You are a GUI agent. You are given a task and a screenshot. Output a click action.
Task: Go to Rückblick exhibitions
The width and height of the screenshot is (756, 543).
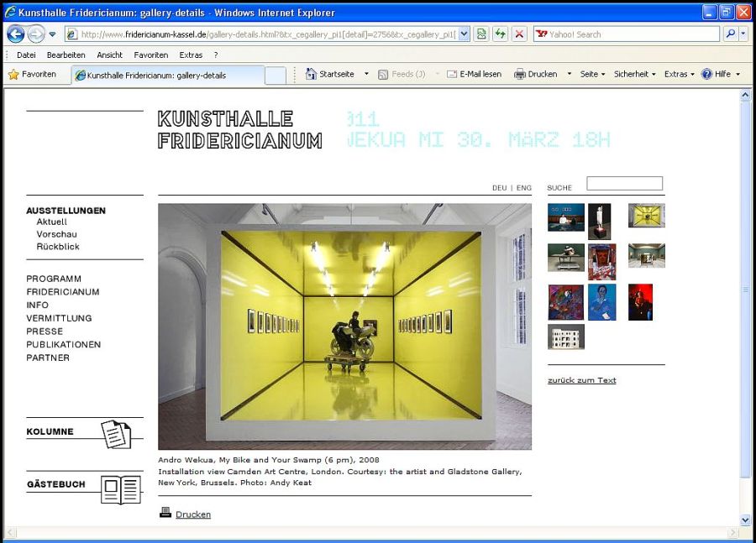coord(58,247)
